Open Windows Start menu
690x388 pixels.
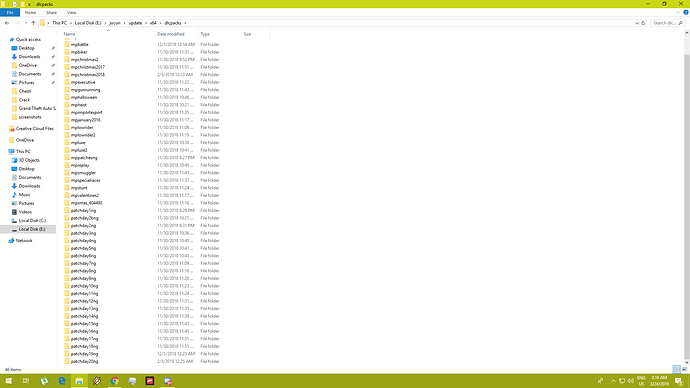[8, 381]
